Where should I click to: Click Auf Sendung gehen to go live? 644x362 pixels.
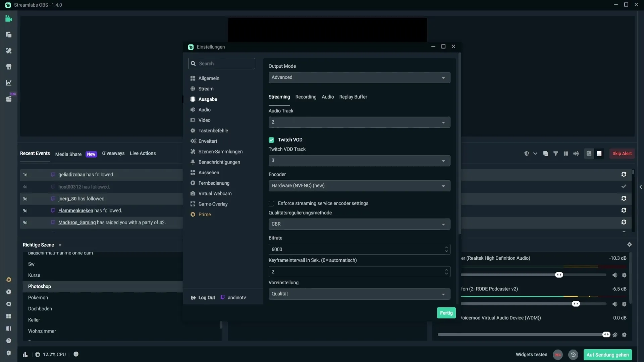coord(607,355)
